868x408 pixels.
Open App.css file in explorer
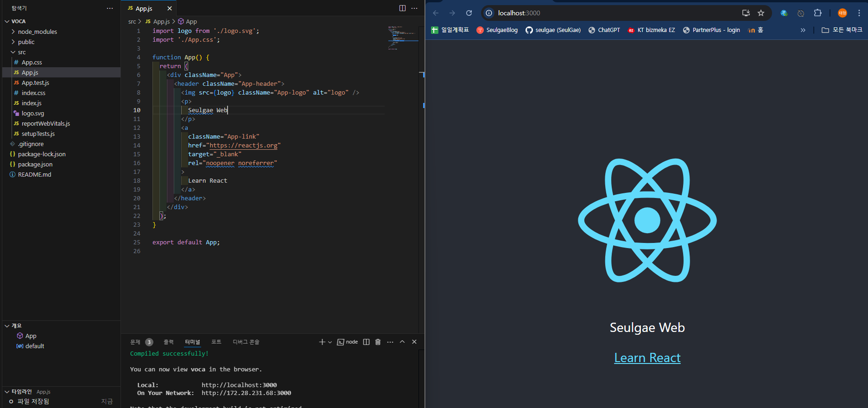61,62
